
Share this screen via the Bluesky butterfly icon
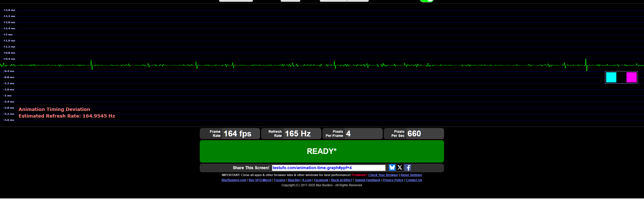tap(392, 167)
